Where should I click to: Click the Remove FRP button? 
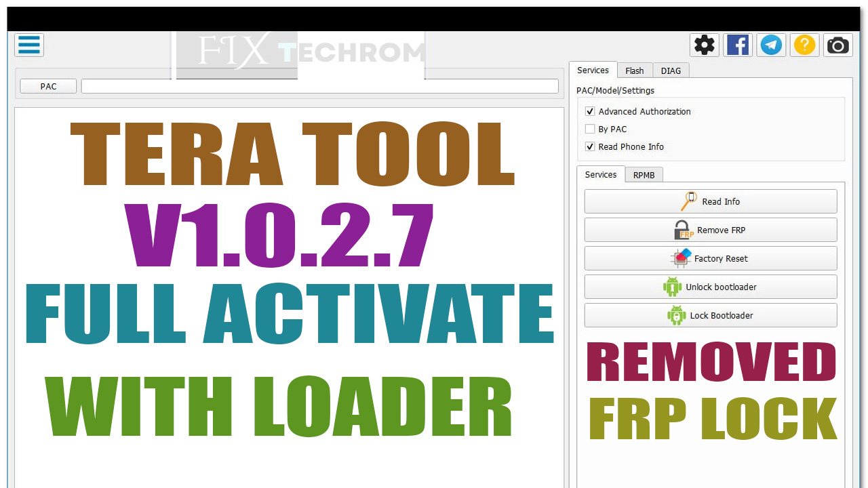[x=711, y=230]
